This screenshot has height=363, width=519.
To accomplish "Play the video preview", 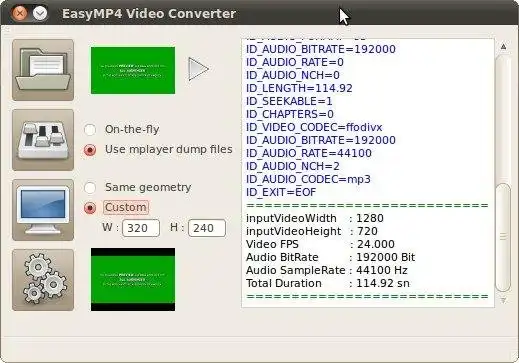I will [x=198, y=69].
